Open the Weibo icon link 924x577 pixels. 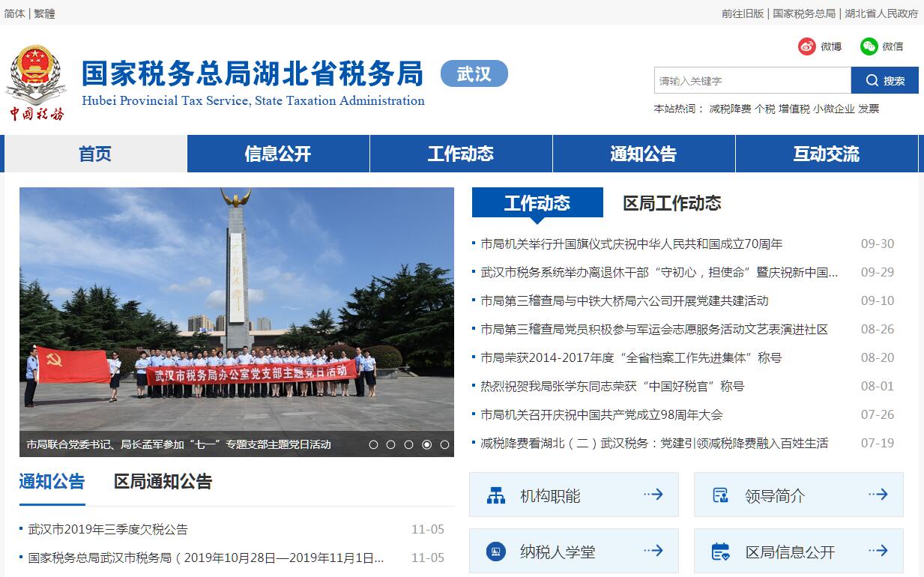coord(806,46)
